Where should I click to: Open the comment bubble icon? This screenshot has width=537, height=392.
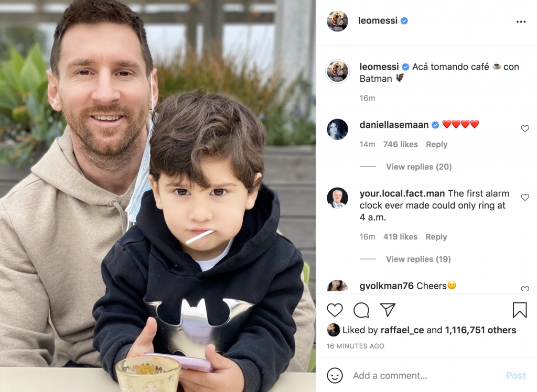click(x=361, y=310)
